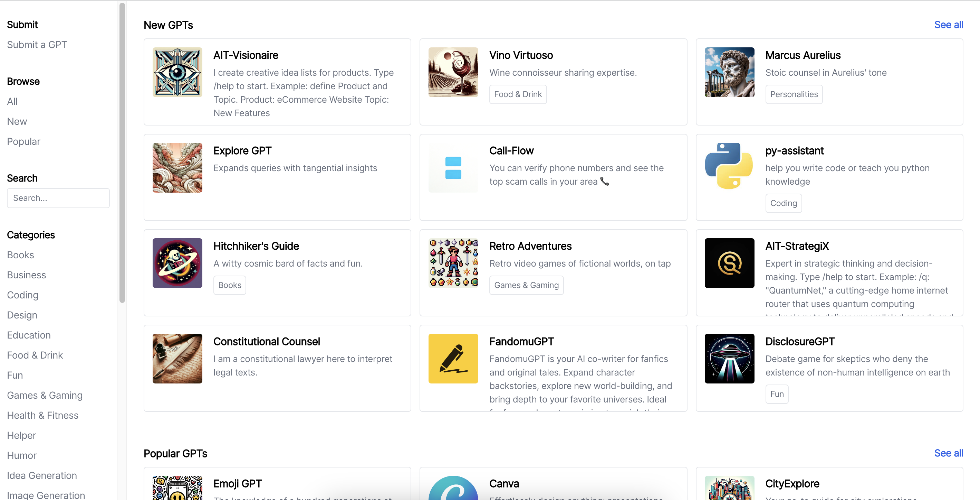Image resolution: width=980 pixels, height=500 pixels.
Task: Click the sidebar vertical scrollbar
Action: click(x=122, y=152)
